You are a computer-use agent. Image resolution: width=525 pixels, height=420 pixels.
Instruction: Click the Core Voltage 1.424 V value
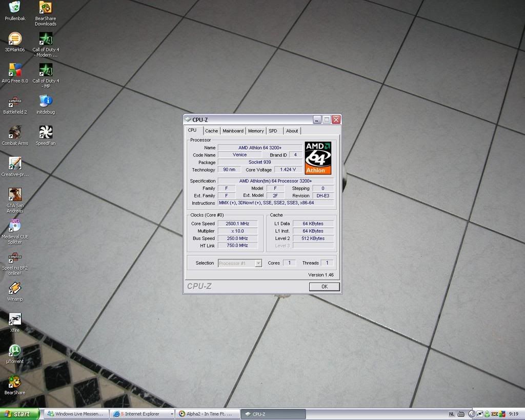(x=288, y=169)
